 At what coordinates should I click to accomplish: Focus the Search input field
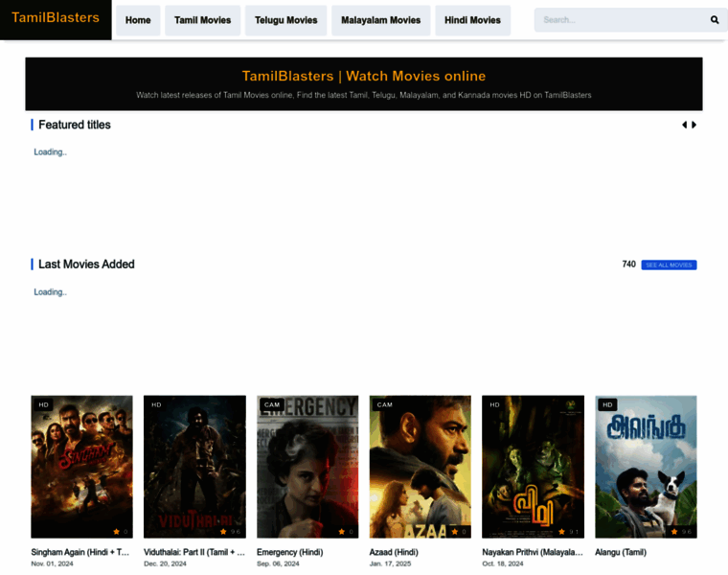click(x=622, y=20)
